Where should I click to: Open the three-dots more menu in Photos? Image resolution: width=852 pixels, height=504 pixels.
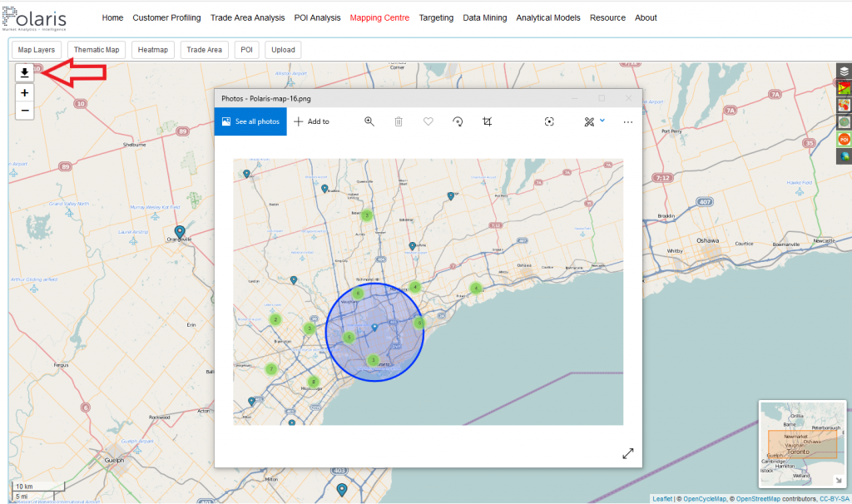click(628, 121)
